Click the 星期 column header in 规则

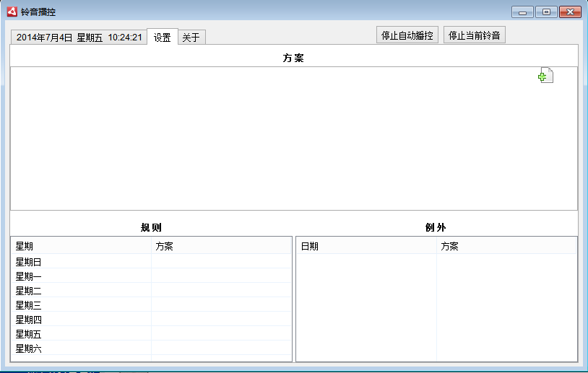81,246
